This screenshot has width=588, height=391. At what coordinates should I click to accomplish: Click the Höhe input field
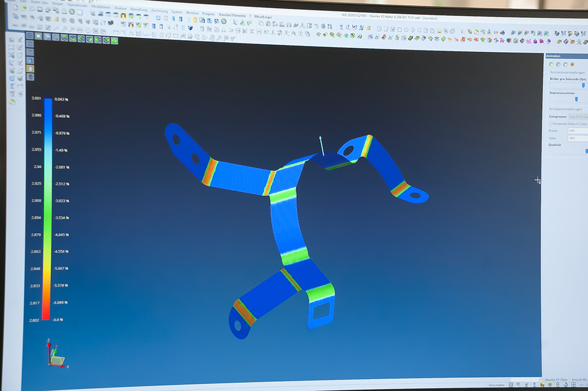[578, 138]
